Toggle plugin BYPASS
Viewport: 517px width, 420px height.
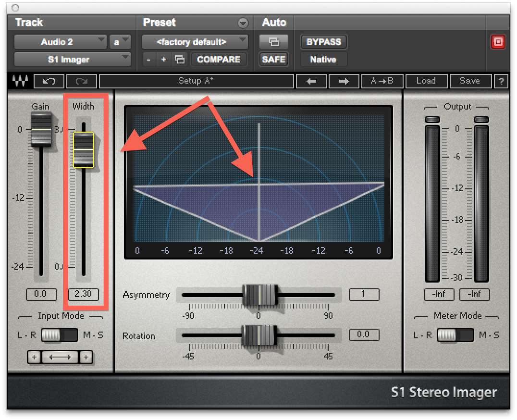point(323,42)
